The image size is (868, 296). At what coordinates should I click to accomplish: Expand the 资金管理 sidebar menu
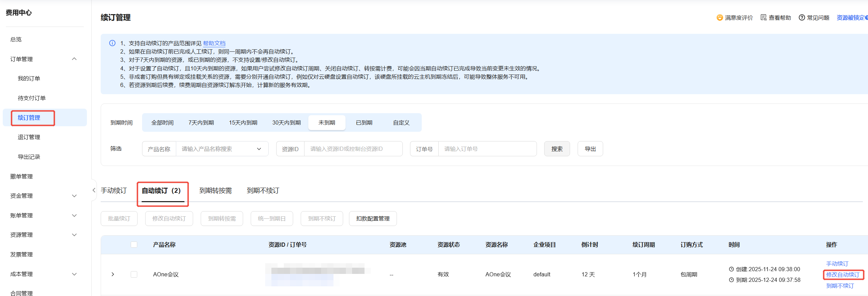pos(74,196)
